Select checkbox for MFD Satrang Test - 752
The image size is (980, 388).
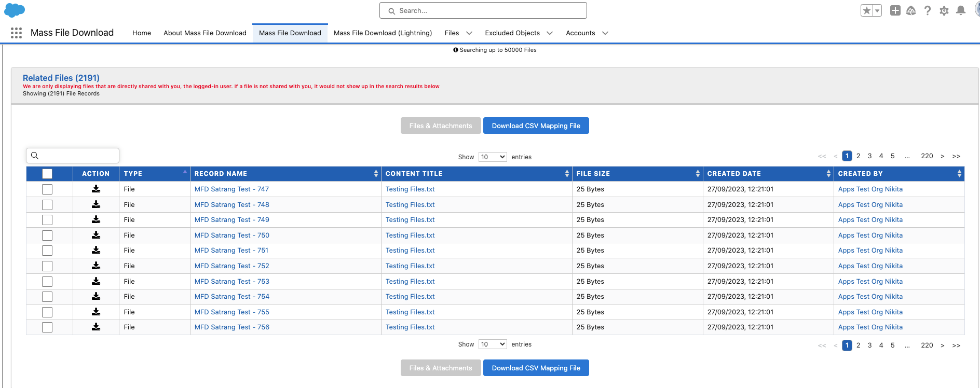tap(47, 266)
